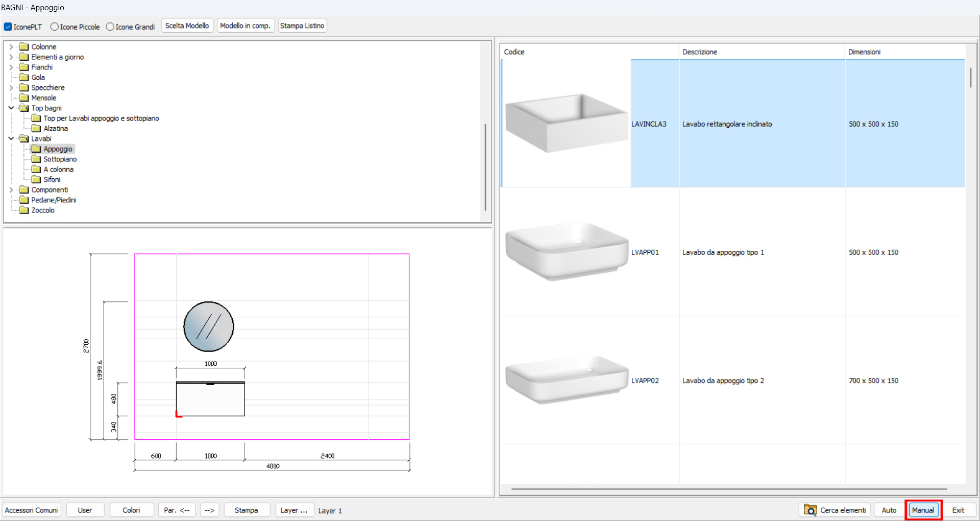Click the open Top bagni folder icon
This screenshot has width=980, height=521.
[x=24, y=108]
